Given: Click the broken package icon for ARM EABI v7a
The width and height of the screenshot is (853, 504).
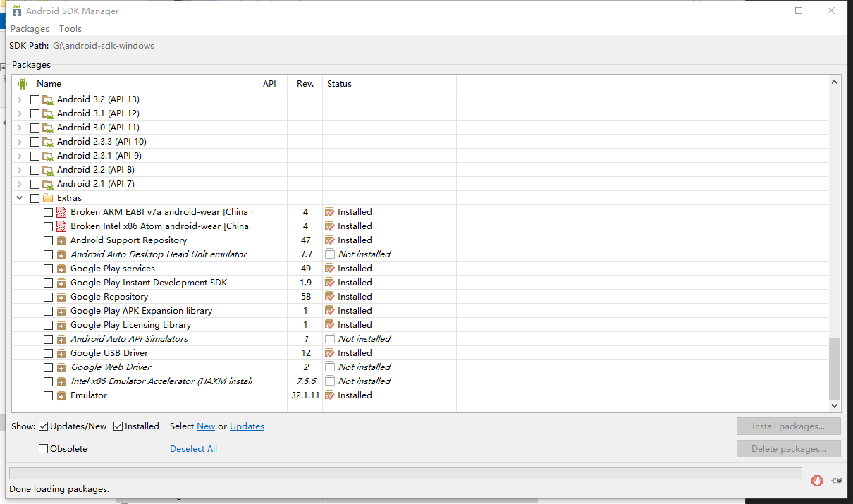Looking at the screenshot, I should coord(61,212).
